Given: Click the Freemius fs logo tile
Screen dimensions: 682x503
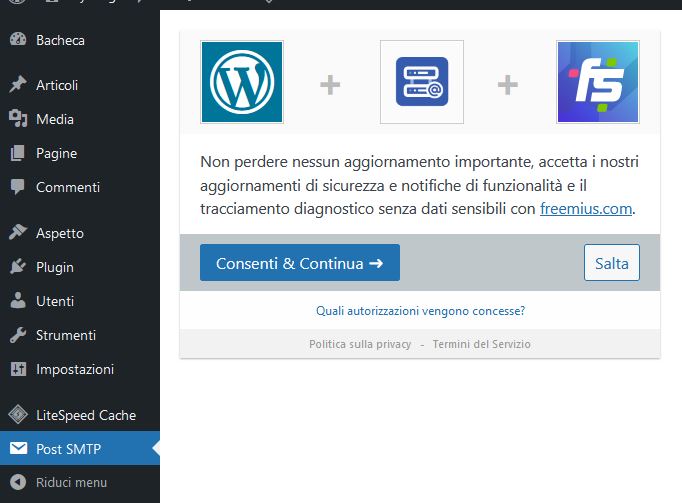Looking at the screenshot, I should tap(598, 82).
